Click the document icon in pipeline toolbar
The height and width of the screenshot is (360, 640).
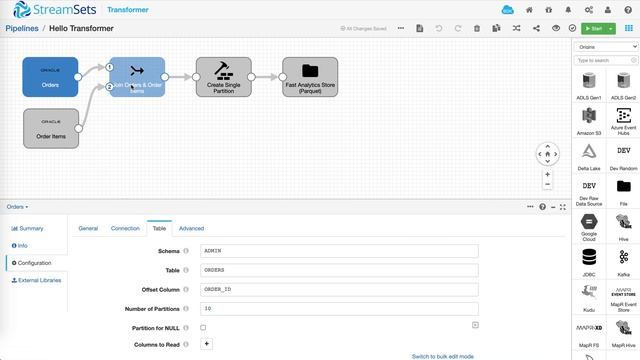[420, 28]
